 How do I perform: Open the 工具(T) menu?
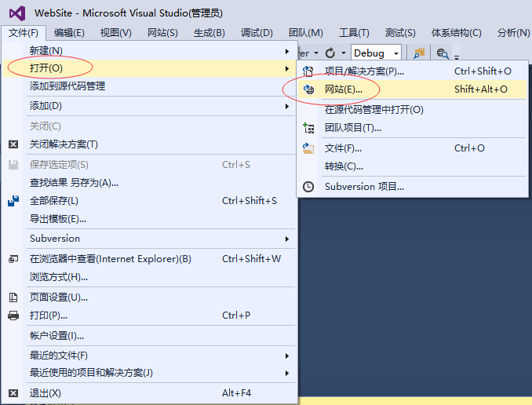click(354, 33)
